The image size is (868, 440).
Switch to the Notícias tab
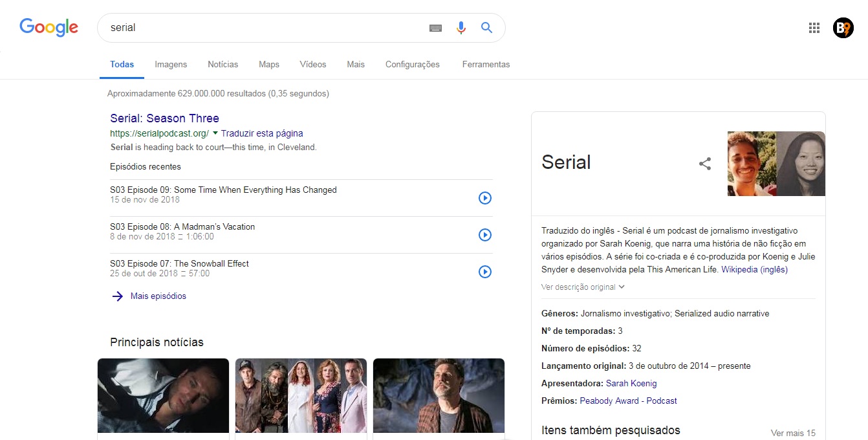[x=222, y=65]
